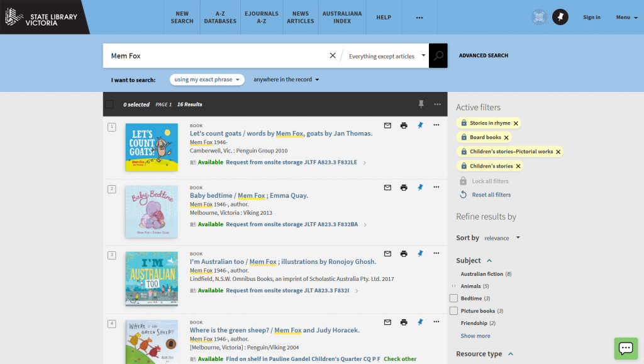This screenshot has height=364, width=644.
Task: Check the Bedtime subject filter
Action: click(x=453, y=299)
